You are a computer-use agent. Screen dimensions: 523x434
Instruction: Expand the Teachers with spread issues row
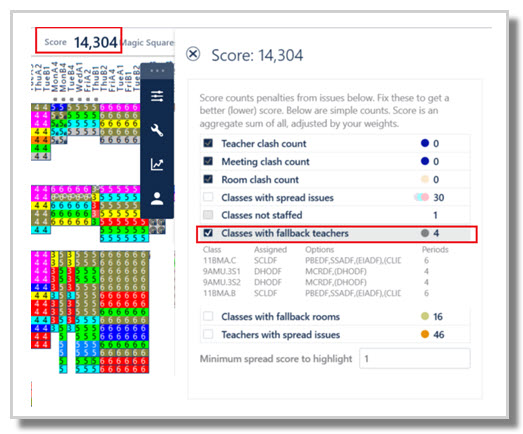pyautogui.click(x=335, y=334)
